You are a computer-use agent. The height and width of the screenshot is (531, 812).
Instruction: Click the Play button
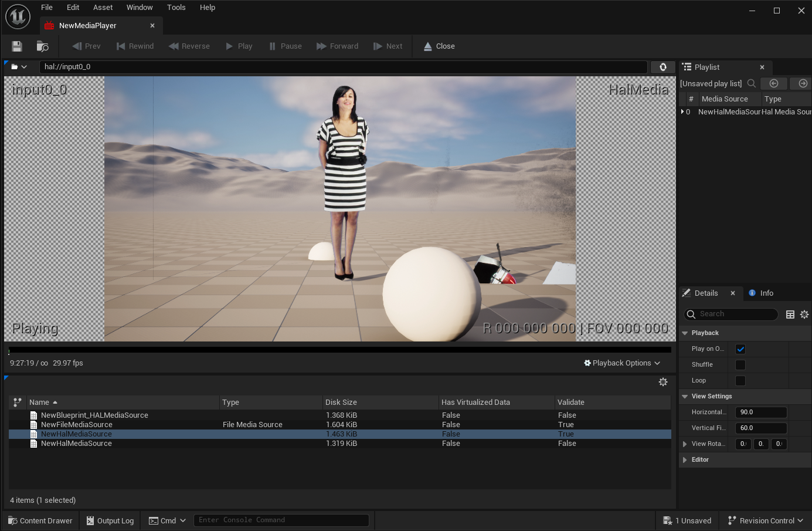(x=239, y=46)
